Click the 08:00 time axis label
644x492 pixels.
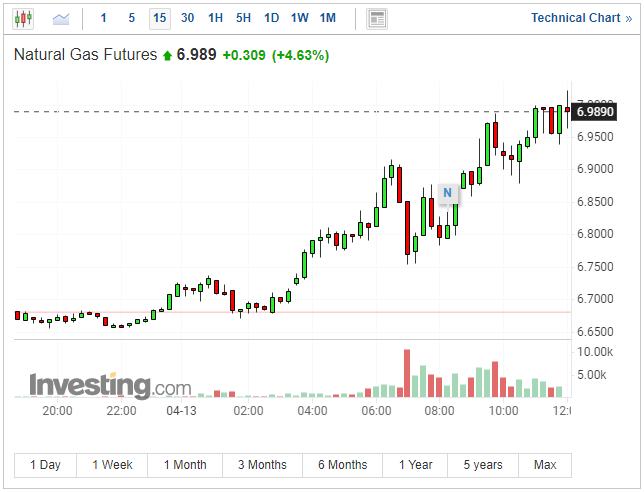[x=439, y=411]
